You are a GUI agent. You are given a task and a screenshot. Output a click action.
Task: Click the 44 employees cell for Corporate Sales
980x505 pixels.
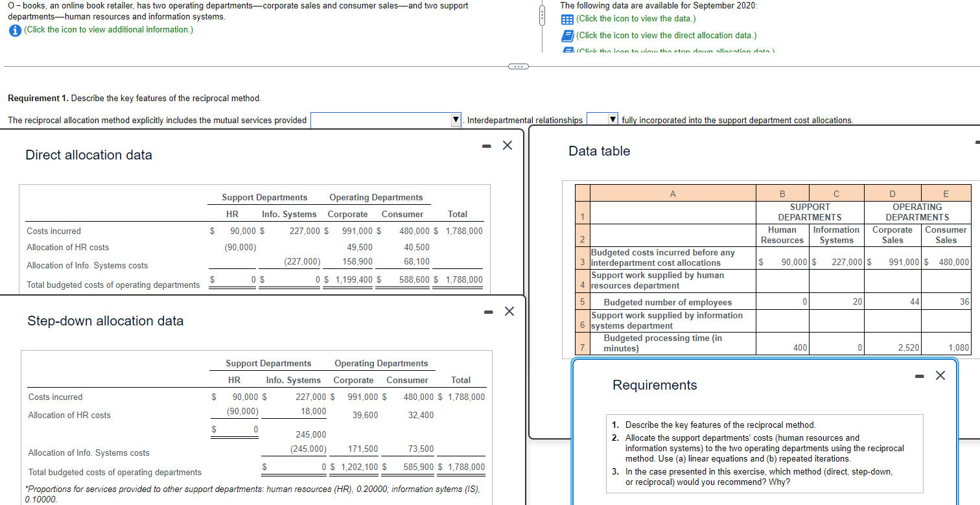point(892,302)
